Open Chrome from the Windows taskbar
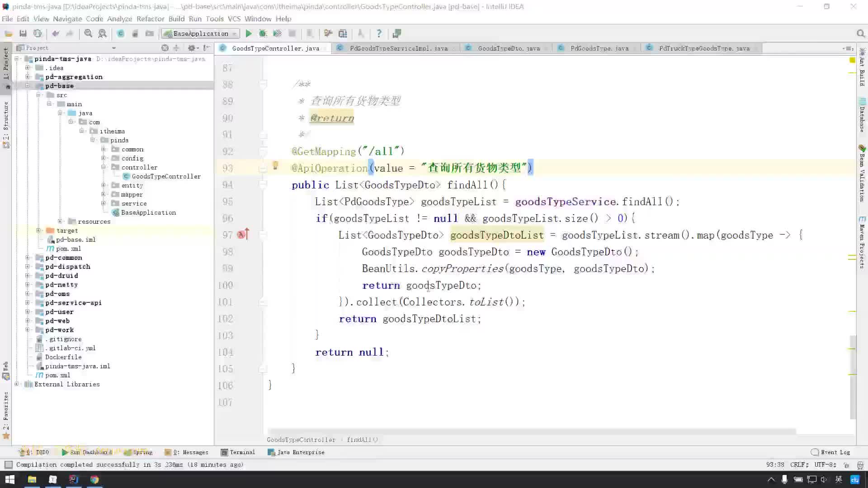 (x=94, y=479)
